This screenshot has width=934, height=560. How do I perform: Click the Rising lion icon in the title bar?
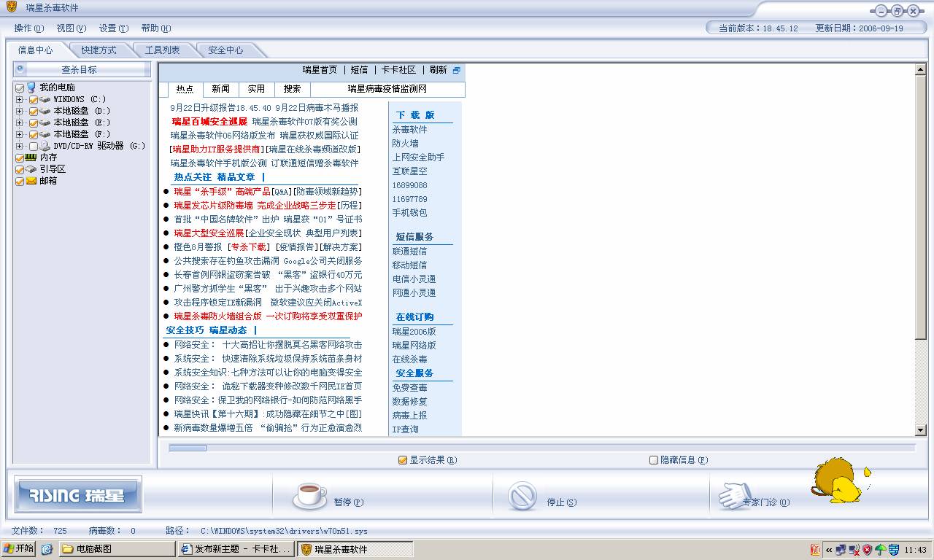12,8
